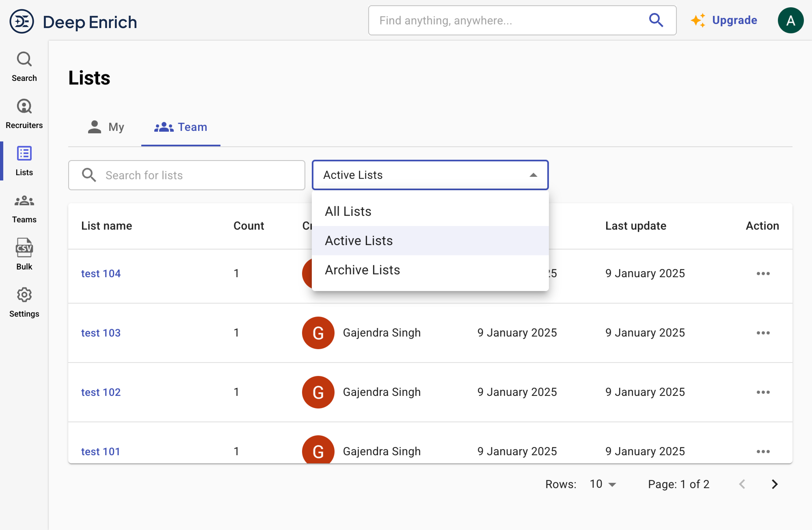The height and width of the screenshot is (530, 812).
Task: Open the test 101 list link
Action: pos(101,451)
